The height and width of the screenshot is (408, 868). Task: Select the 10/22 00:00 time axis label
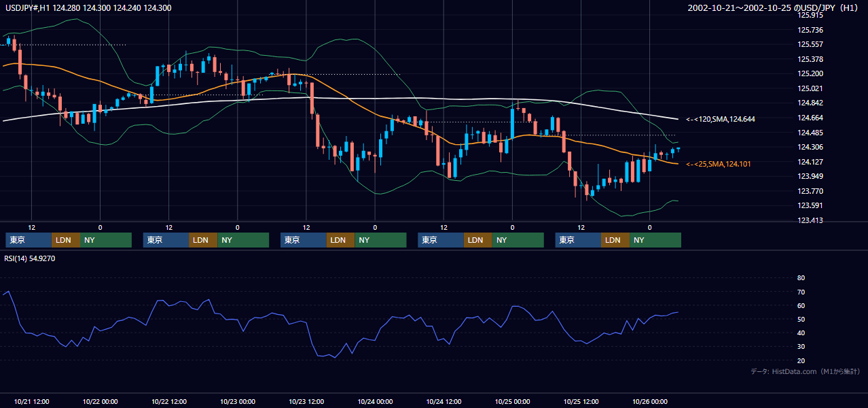tap(100, 401)
